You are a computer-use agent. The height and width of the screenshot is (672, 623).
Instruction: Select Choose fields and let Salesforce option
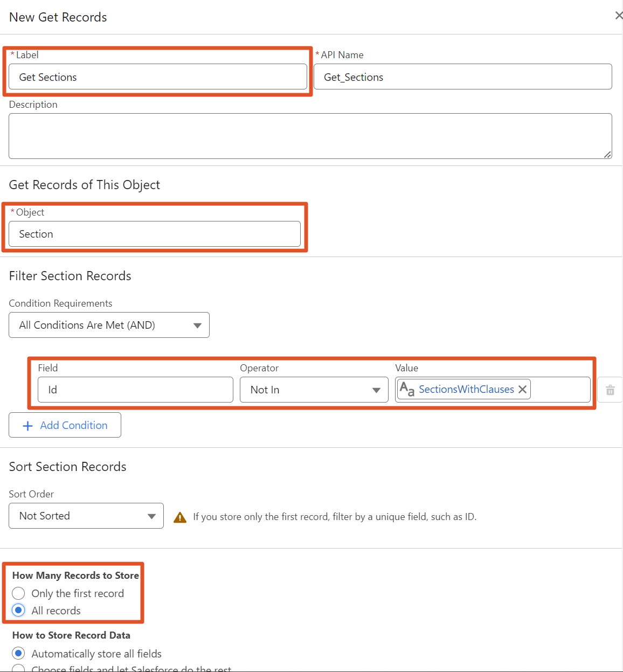(18, 669)
